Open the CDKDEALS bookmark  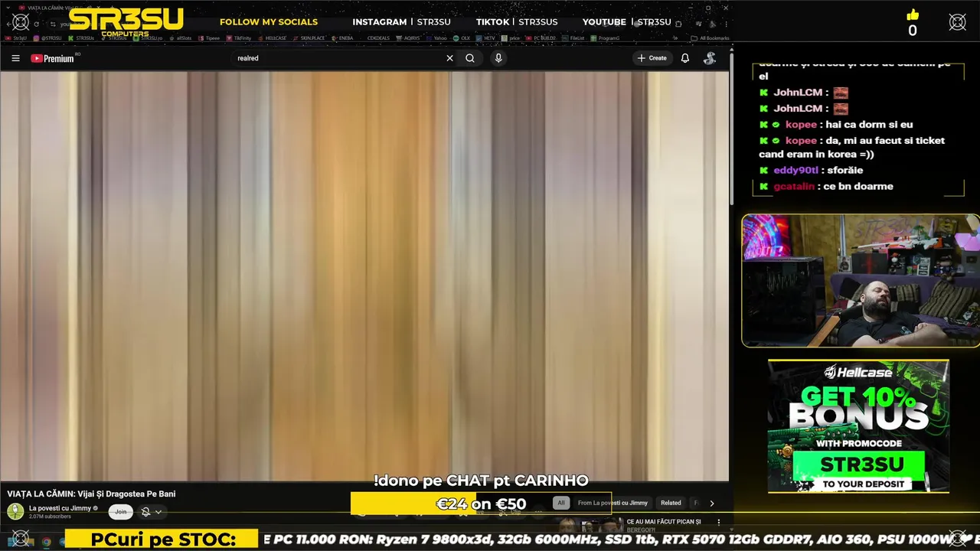(x=377, y=37)
